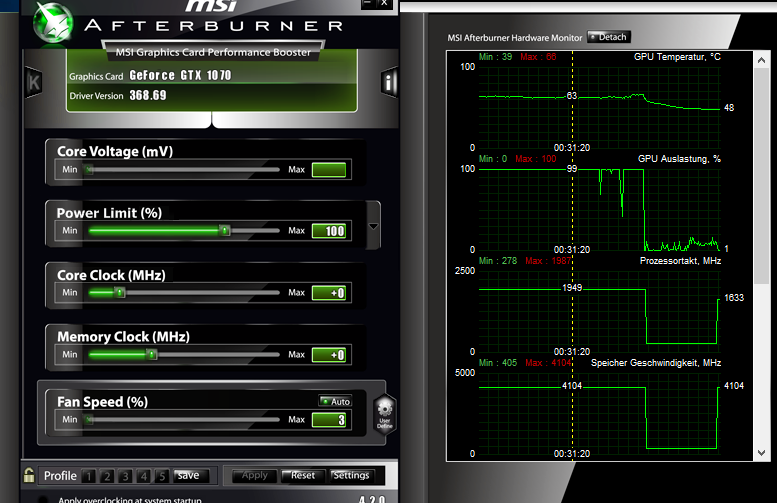Click the driver version 368.69 text
The width and height of the screenshot is (777, 503).
pyautogui.click(x=148, y=95)
